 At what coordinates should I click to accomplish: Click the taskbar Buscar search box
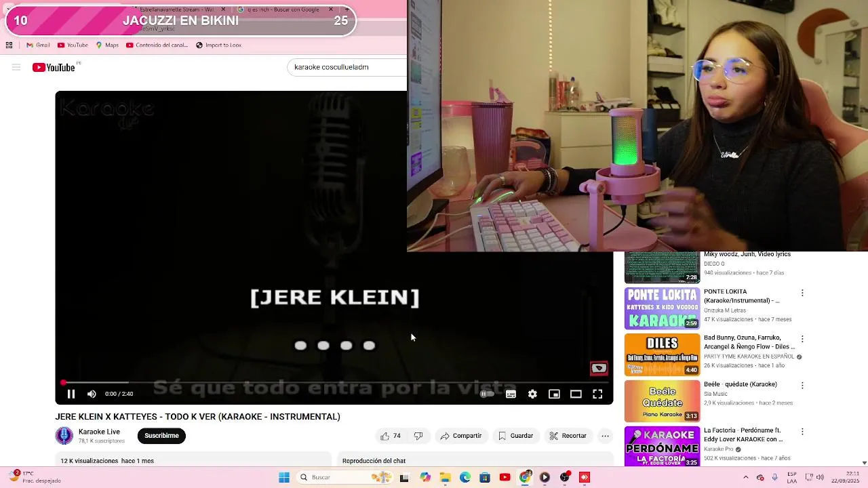[345, 477]
